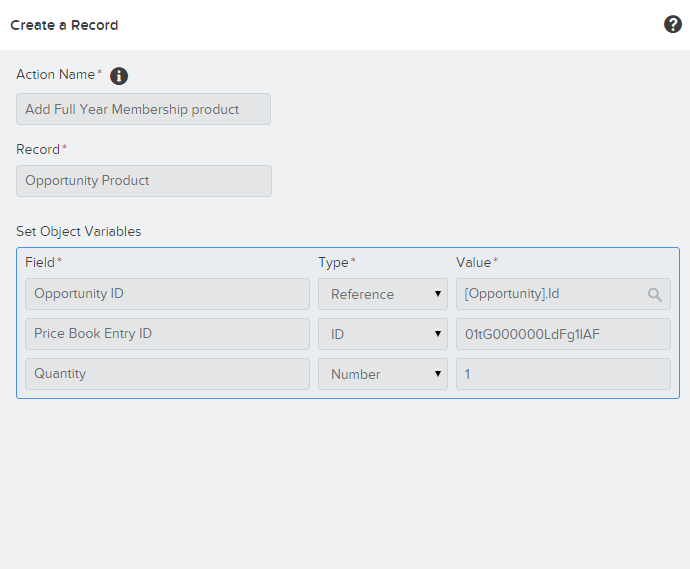The height and width of the screenshot is (569, 690).
Task: Click the 01tG000000LdFg1IAF value field
Action: tap(563, 334)
